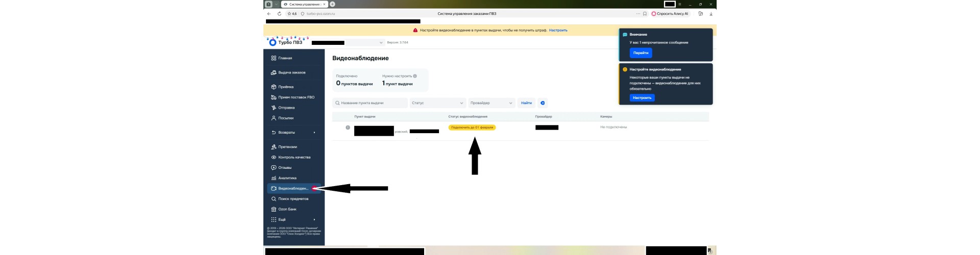Click the 0 пунктов выдачи counter
The height and width of the screenshot is (255, 980).
(x=354, y=83)
